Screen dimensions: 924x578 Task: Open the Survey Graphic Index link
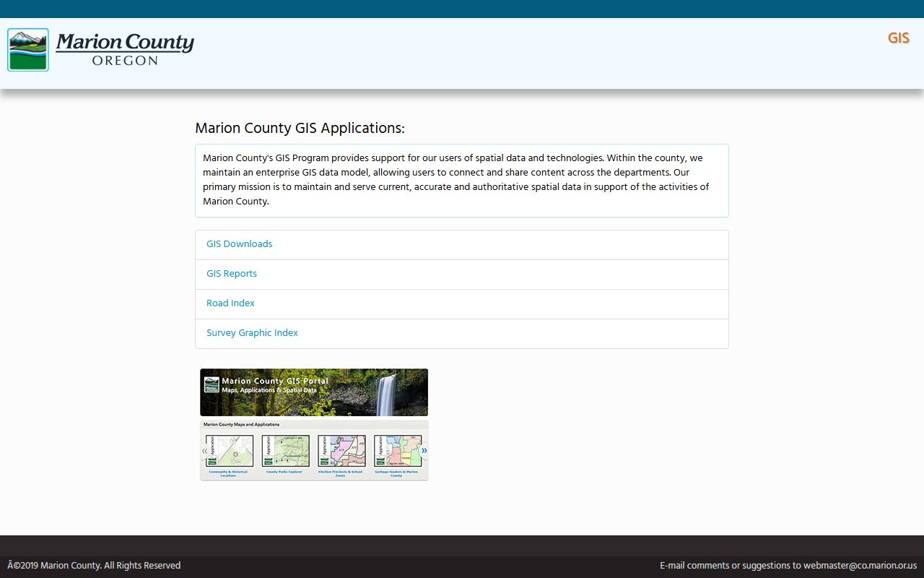click(252, 333)
